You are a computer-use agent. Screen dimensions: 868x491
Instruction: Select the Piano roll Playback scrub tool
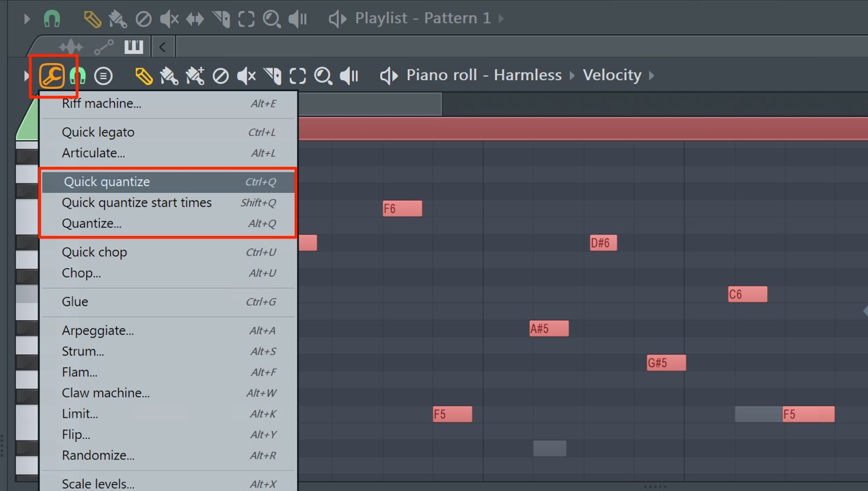tap(349, 75)
